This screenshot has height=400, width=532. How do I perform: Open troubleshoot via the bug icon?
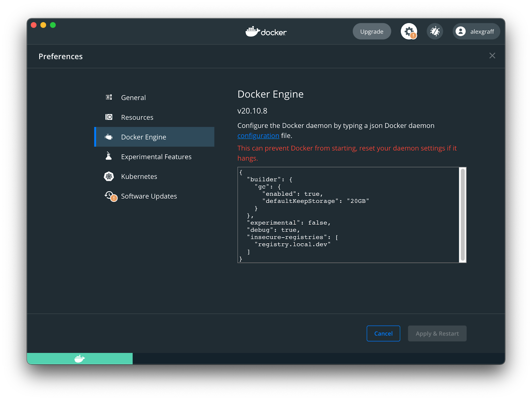(x=435, y=32)
